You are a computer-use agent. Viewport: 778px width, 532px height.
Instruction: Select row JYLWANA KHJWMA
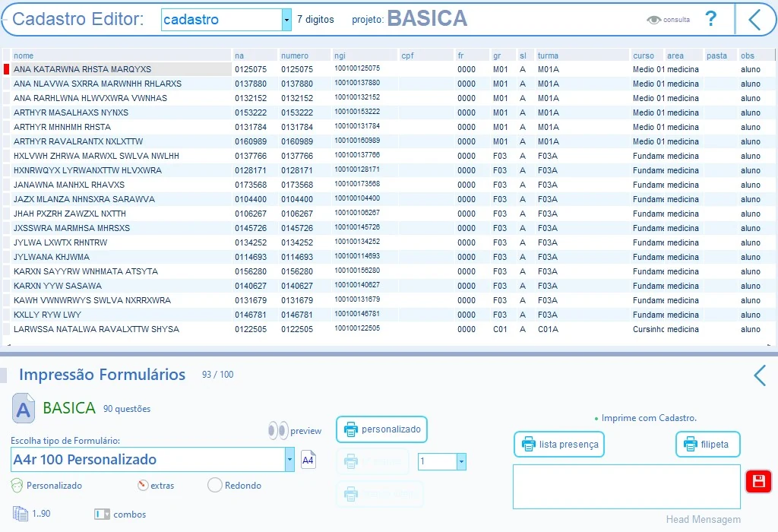pyautogui.click(x=389, y=257)
